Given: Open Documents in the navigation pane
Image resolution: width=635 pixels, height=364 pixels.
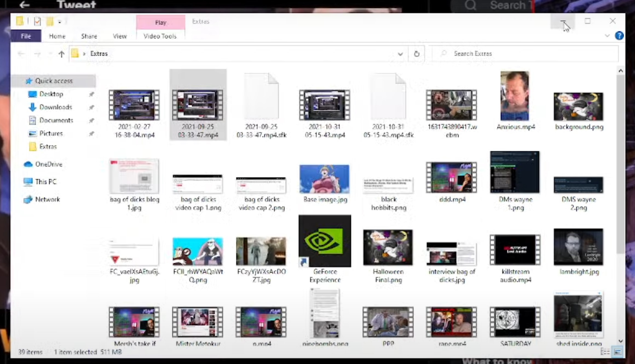Looking at the screenshot, I should click(x=56, y=120).
